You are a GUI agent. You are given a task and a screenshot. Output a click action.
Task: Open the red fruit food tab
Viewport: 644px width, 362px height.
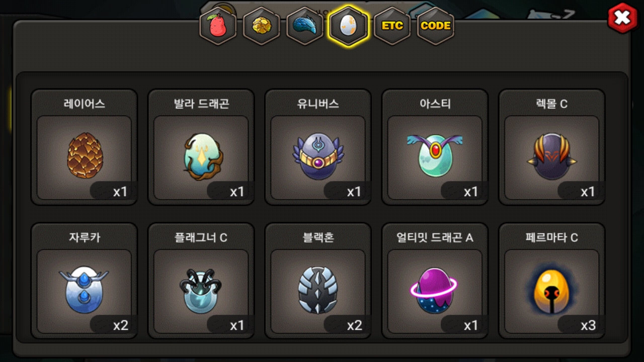(218, 26)
